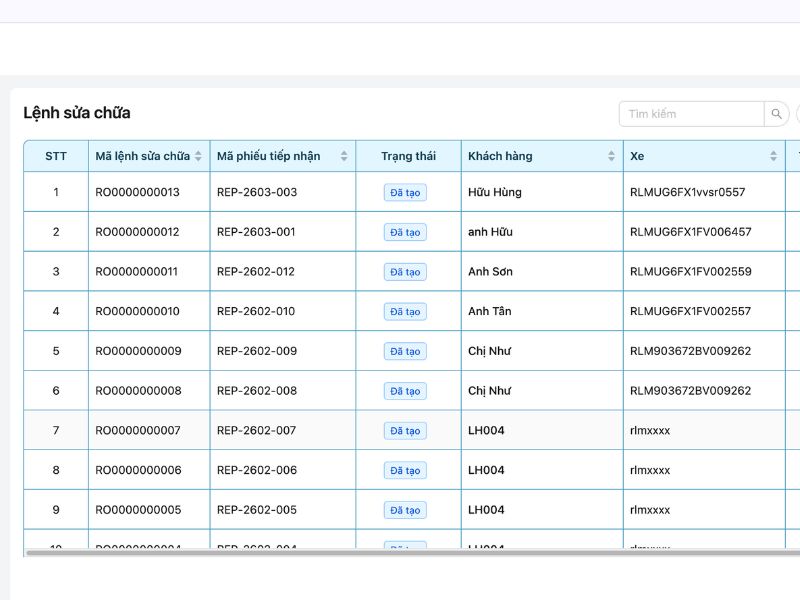Image resolution: width=800 pixels, height=600 pixels.
Task: Sort by Xe column arrows
Action: (773, 156)
